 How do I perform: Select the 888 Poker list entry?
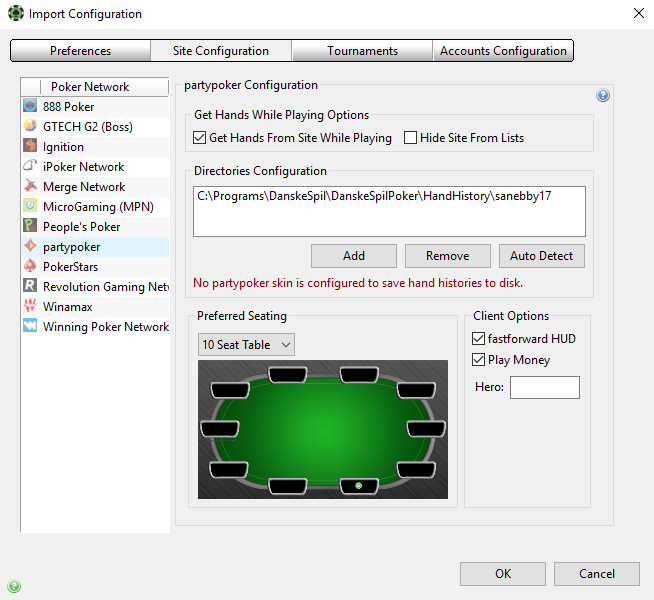tap(95, 107)
